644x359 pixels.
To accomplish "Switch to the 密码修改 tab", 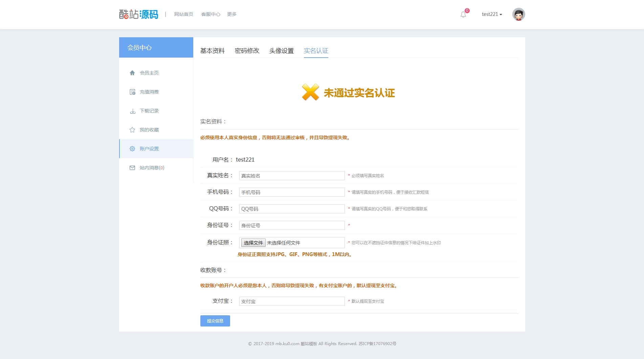I will [247, 51].
